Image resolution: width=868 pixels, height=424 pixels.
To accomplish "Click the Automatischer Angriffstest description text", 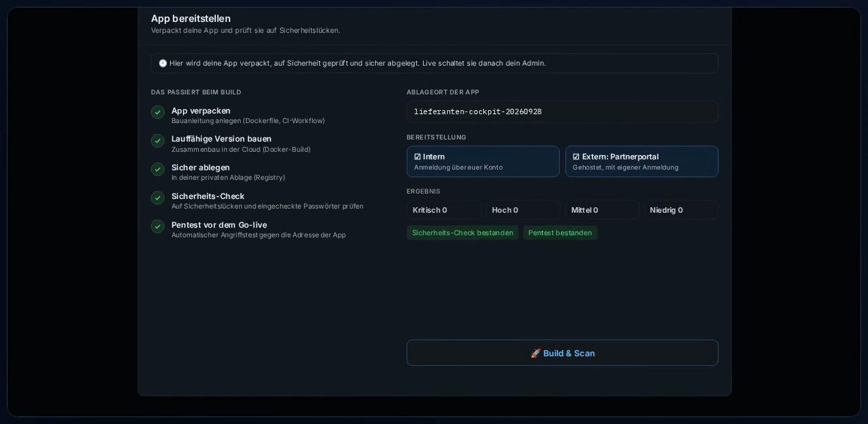I will tap(258, 235).
